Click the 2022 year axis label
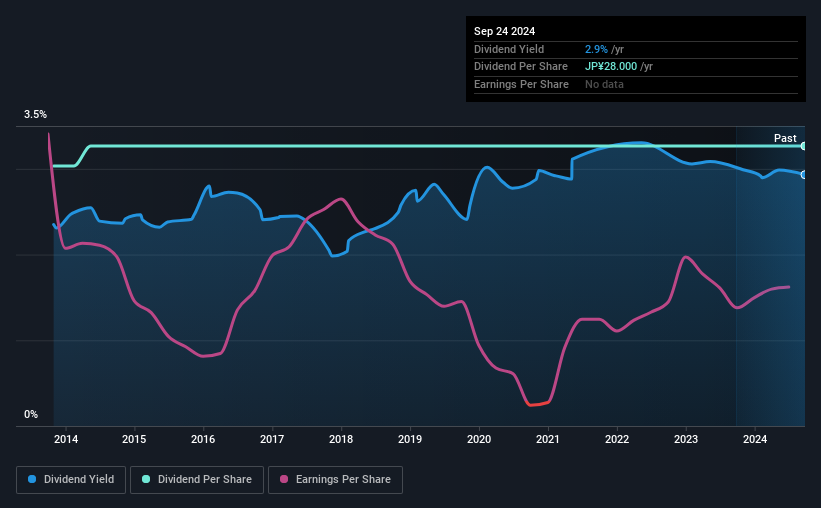821x508 pixels. [x=617, y=439]
